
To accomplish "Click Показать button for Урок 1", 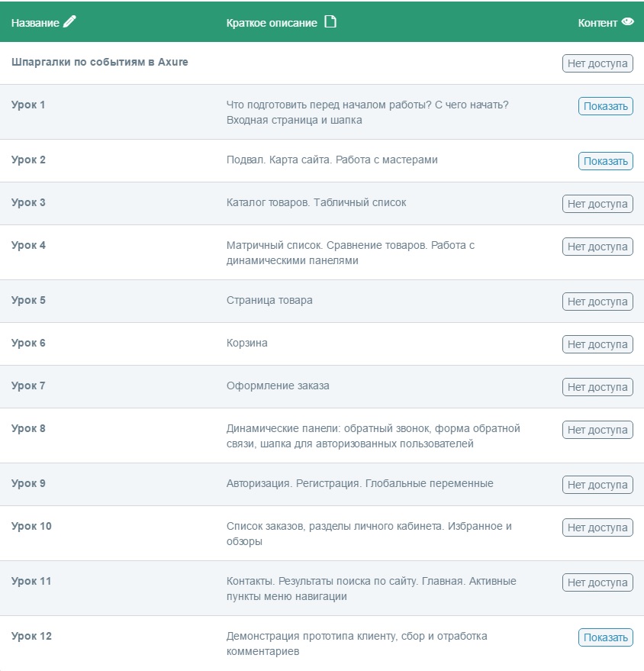I will point(605,106).
